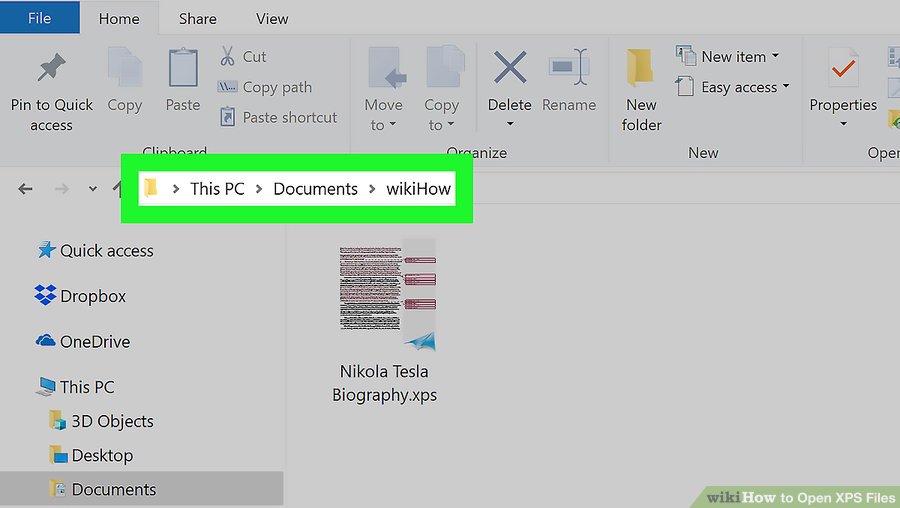Select Desktop label in navigation pane

102,455
